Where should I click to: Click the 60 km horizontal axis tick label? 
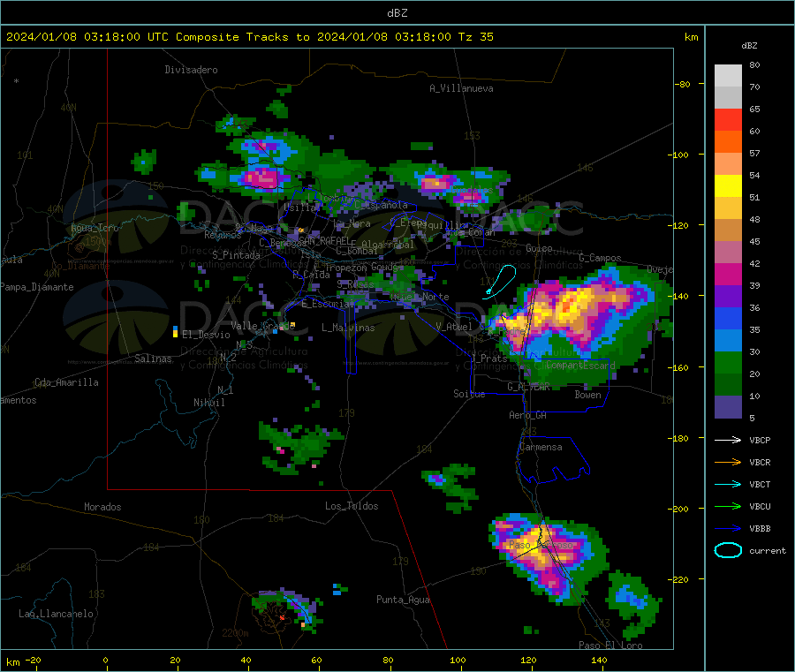coord(316,660)
